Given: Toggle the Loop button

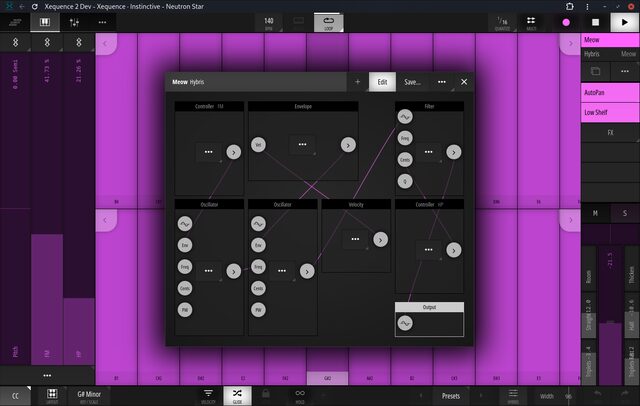Looking at the screenshot, I should pos(329,22).
